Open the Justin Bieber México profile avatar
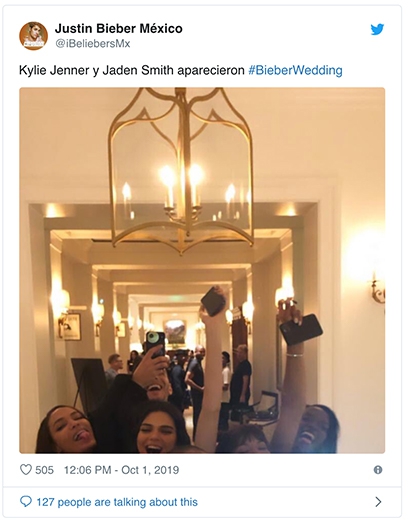 click(x=33, y=36)
